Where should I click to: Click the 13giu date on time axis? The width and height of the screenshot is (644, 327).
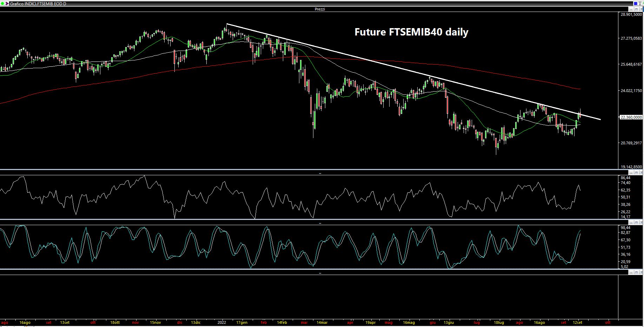449,322
